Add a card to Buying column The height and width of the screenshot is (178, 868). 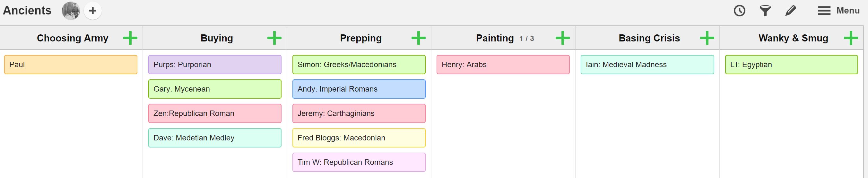274,38
